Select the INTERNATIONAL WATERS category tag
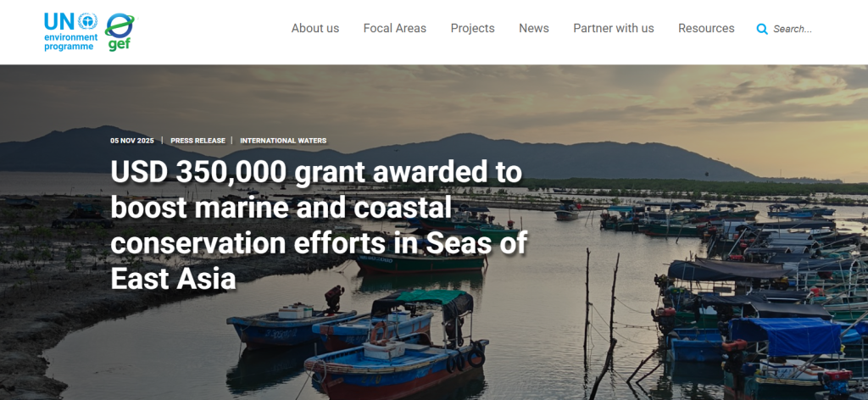 click(283, 141)
